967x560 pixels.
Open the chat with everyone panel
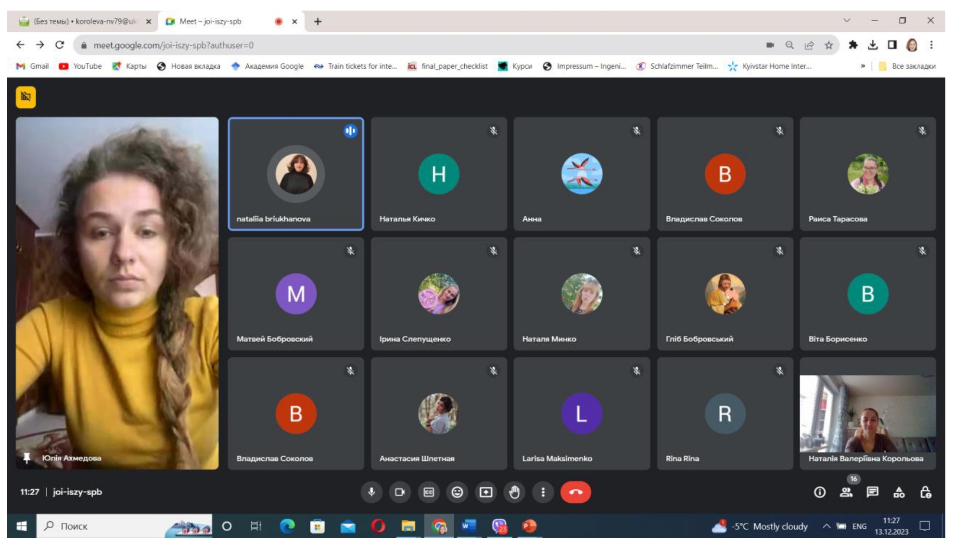point(872,492)
